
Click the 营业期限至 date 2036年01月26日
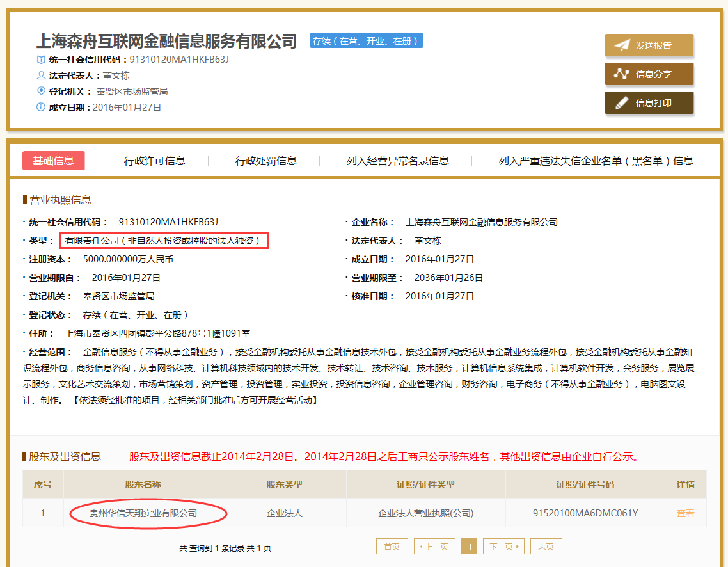pyautogui.click(x=448, y=278)
